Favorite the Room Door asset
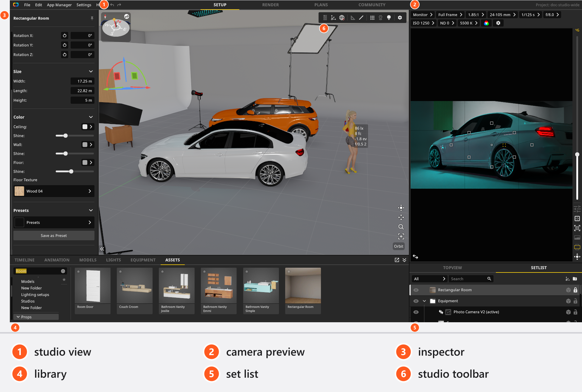This screenshot has height=392, width=582. 78,272
